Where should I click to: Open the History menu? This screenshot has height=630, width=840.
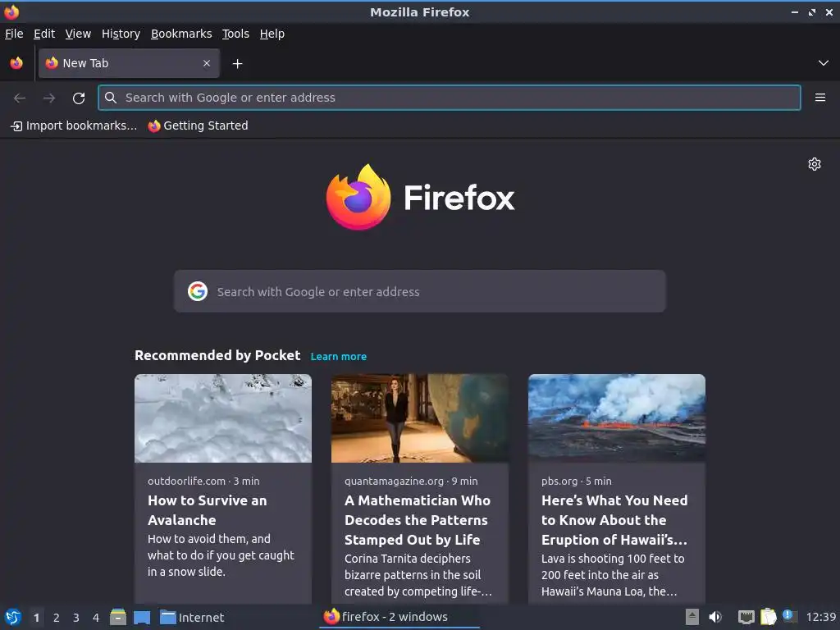click(x=121, y=34)
